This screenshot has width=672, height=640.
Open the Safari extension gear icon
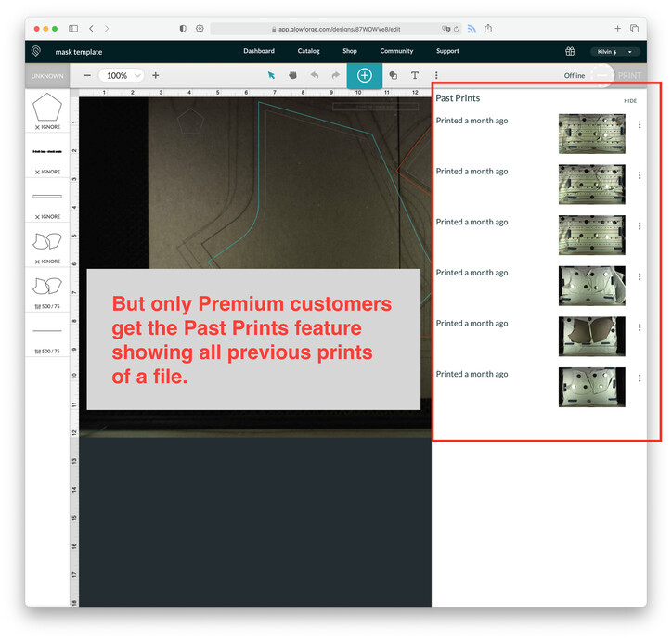(200, 28)
